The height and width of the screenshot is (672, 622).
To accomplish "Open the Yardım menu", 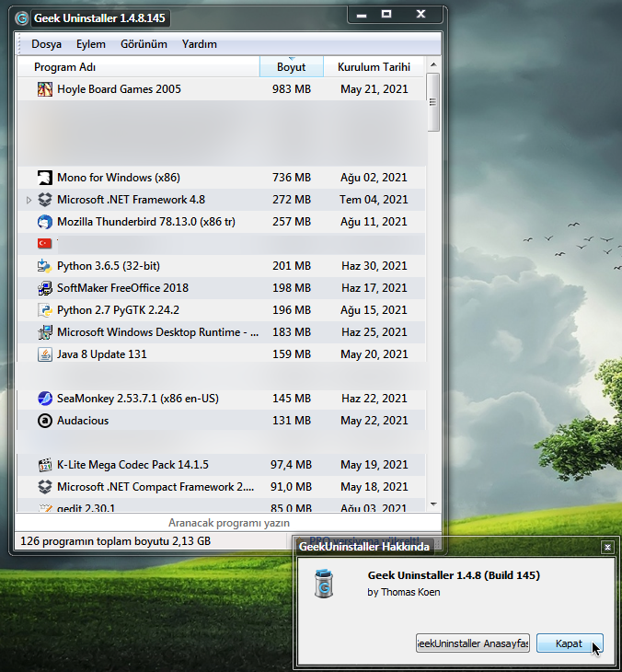I will [199, 44].
